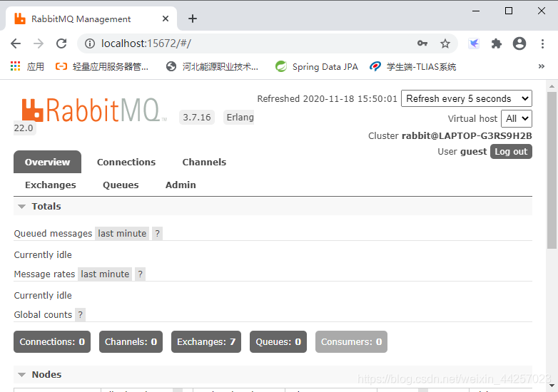
Task: Go to the Exchanges tab
Action: click(51, 185)
